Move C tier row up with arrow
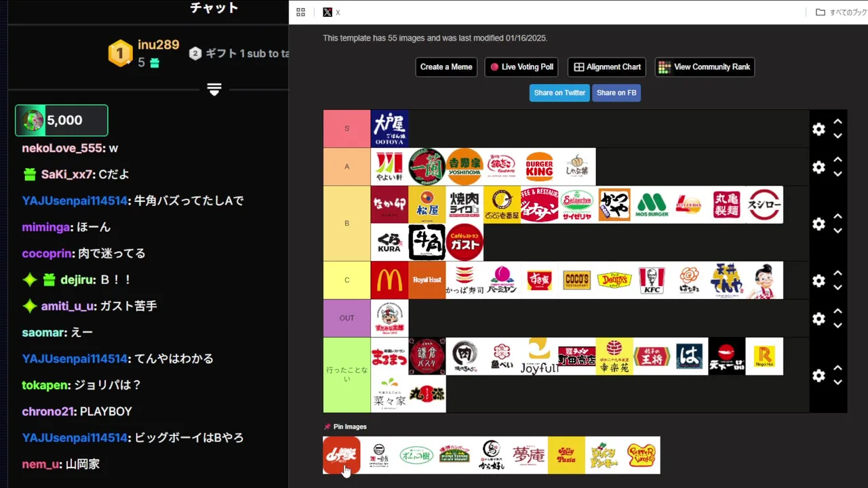Screen dimensions: 868x488 coord(837,274)
